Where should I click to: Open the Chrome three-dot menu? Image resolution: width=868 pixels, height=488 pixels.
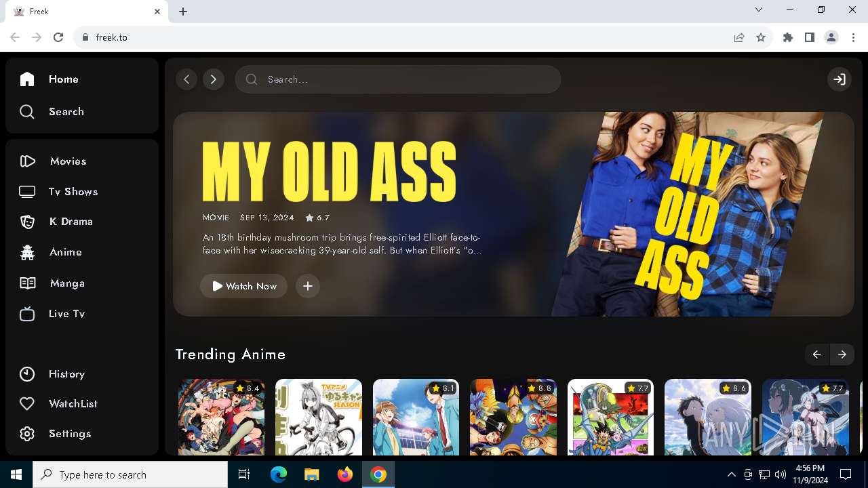(x=853, y=37)
